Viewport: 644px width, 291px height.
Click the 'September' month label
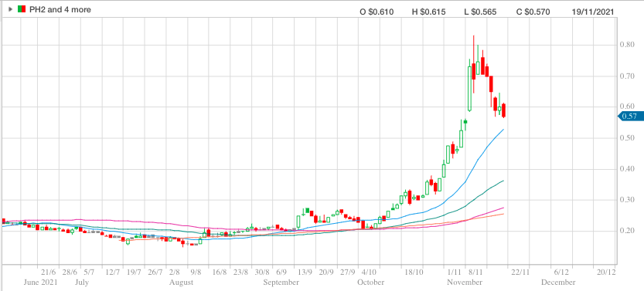[x=281, y=283]
